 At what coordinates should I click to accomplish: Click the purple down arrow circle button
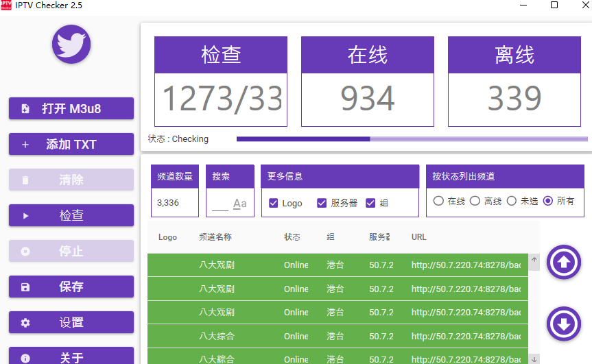click(563, 323)
